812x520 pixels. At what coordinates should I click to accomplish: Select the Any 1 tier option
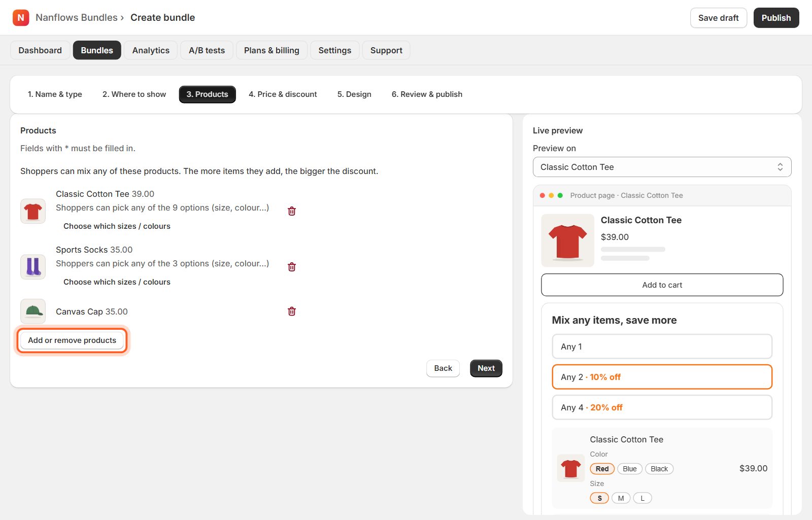tap(662, 346)
